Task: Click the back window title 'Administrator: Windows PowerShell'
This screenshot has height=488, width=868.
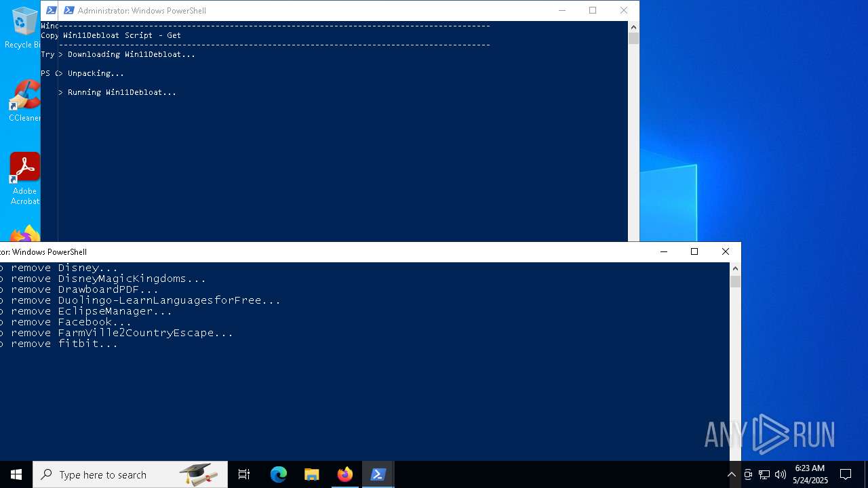Action: pyautogui.click(x=142, y=10)
